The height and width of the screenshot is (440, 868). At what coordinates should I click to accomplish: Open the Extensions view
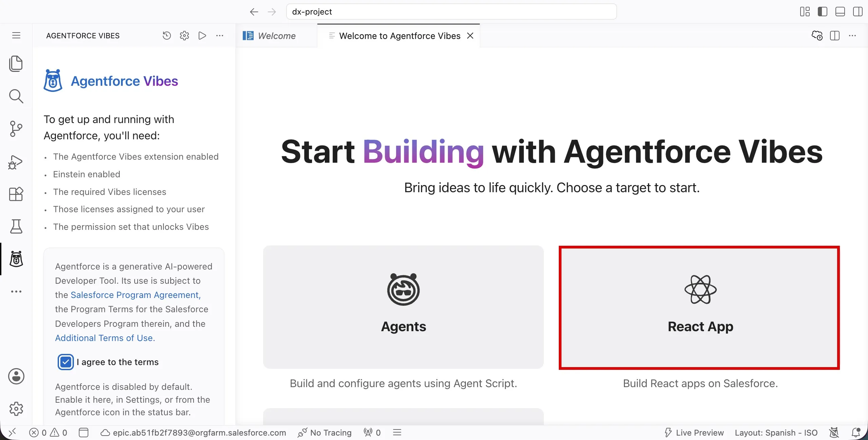(x=16, y=194)
